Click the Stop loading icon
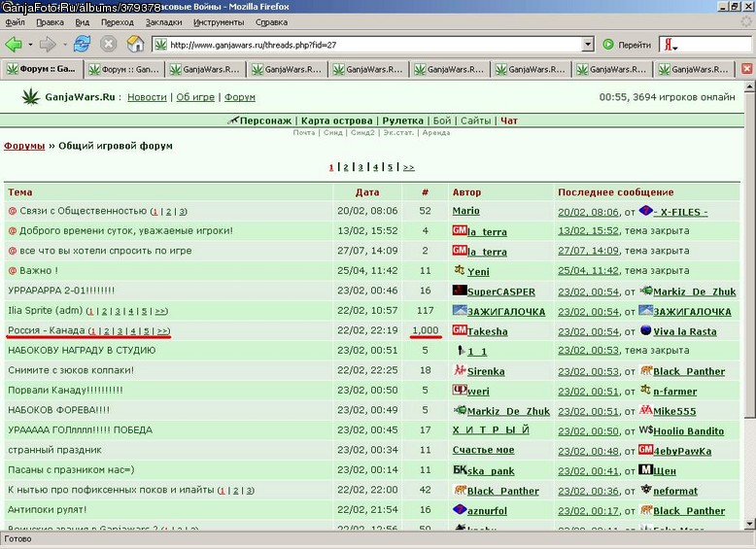 coord(109,45)
